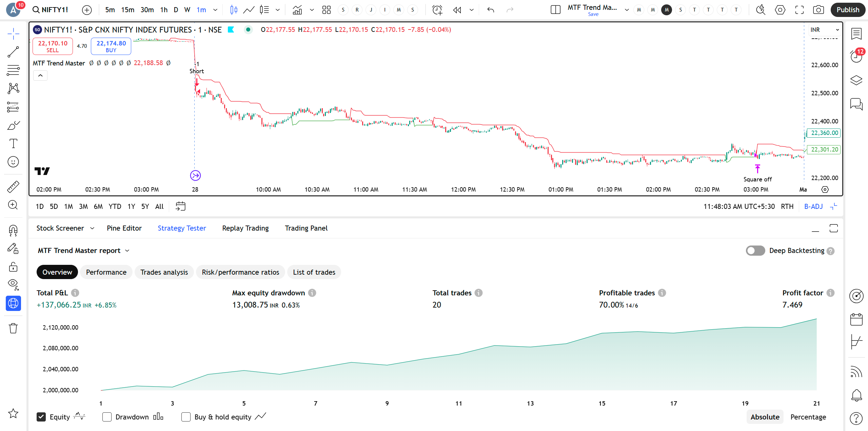Enable Buy & hold equity checkbox
Viewport: 868px width, 431px height.
(186, 417)
